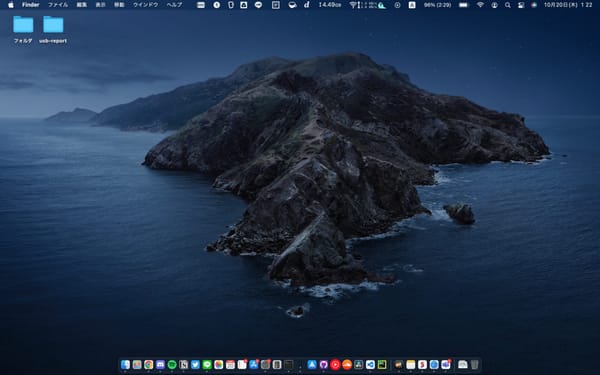Open SoundCloud from the Dock

[x=347, y=365]
